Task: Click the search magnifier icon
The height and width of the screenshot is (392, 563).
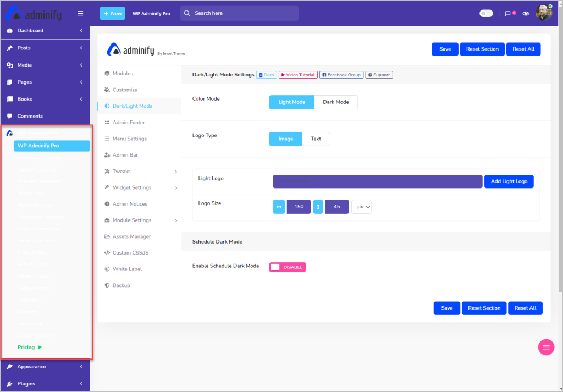Action: (187, 13)
